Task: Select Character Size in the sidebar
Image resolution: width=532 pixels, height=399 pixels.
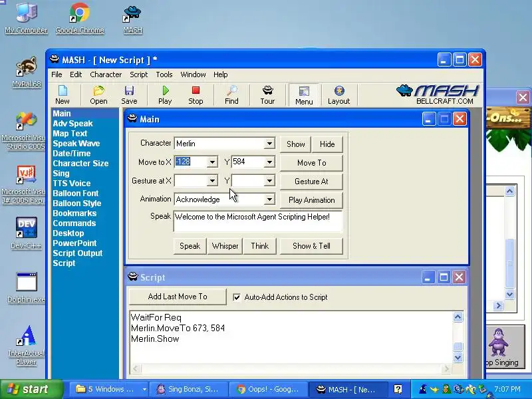Action: click(80, 164)
